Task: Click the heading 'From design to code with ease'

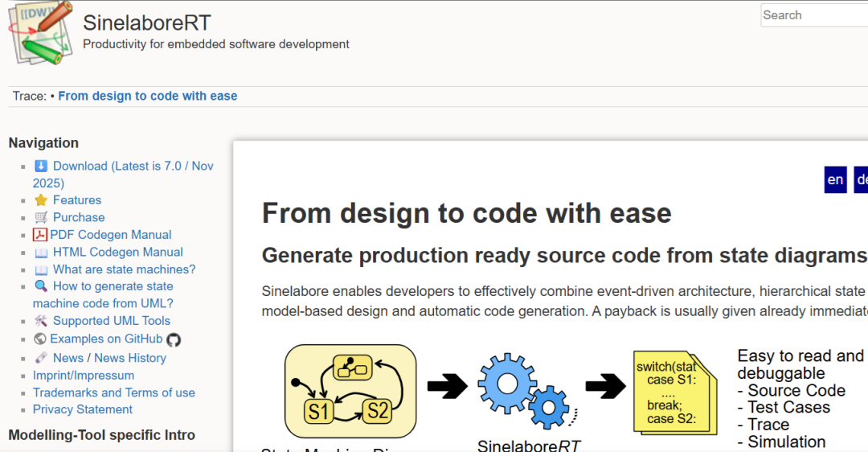Action: coord(467,213)
